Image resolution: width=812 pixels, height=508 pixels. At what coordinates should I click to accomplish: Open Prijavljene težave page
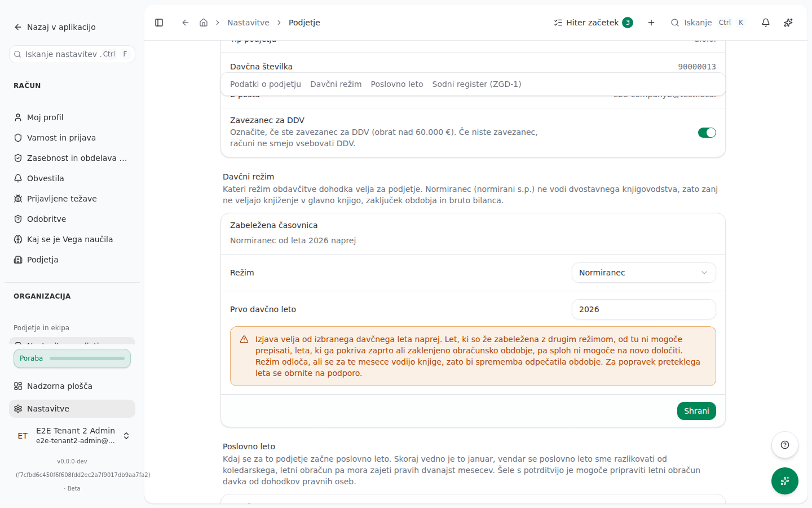click(72, 199)
